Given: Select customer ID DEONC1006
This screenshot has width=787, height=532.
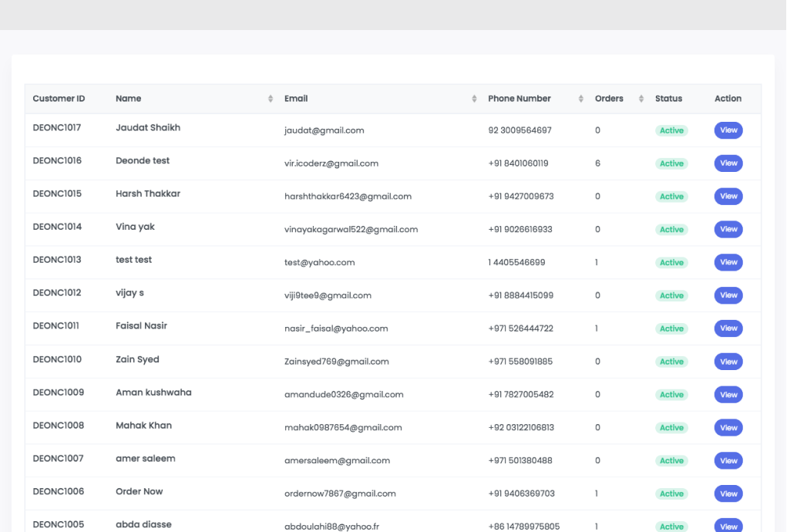Looking at the screenshot, I should tap(59, 491).
